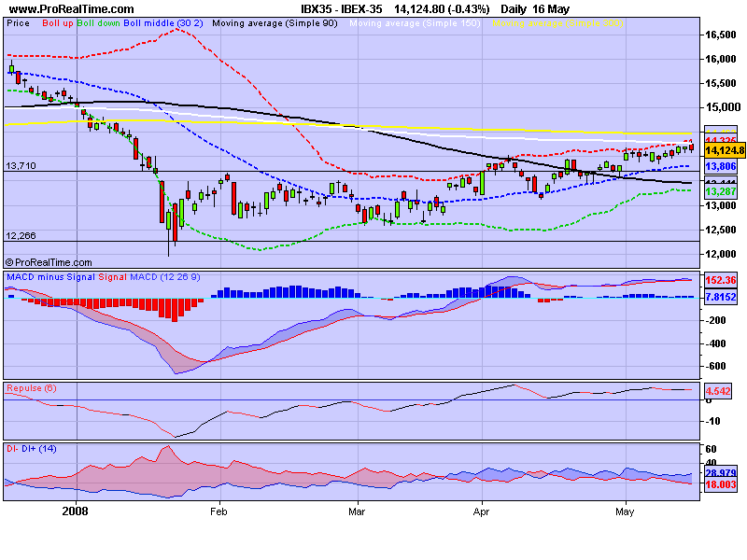Select the blue 13,806 Bollinger middle tag
The height and width of the screenshot is (560, 747).
coord(721,166)
